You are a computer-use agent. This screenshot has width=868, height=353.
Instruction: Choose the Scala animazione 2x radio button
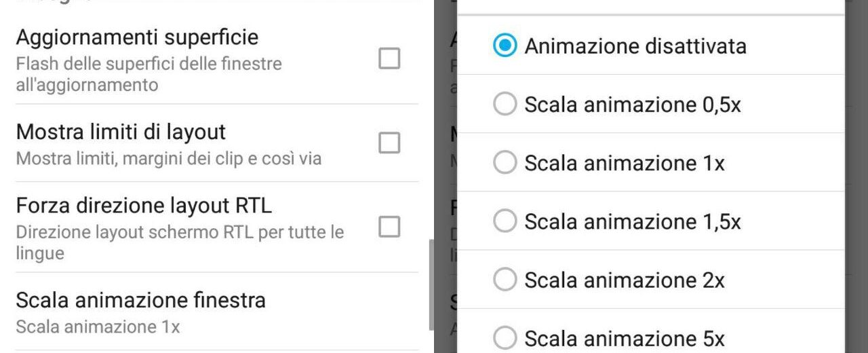point(505,280)
